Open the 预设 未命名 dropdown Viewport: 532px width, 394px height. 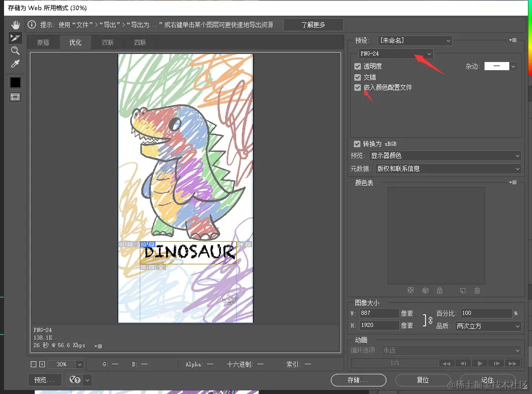click(x=415, y=41)
